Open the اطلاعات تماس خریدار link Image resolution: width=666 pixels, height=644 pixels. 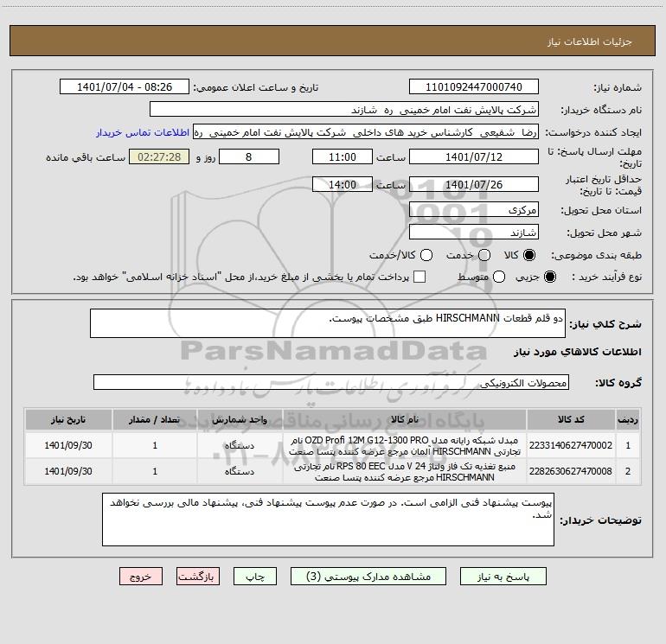[x=143, y=132]
